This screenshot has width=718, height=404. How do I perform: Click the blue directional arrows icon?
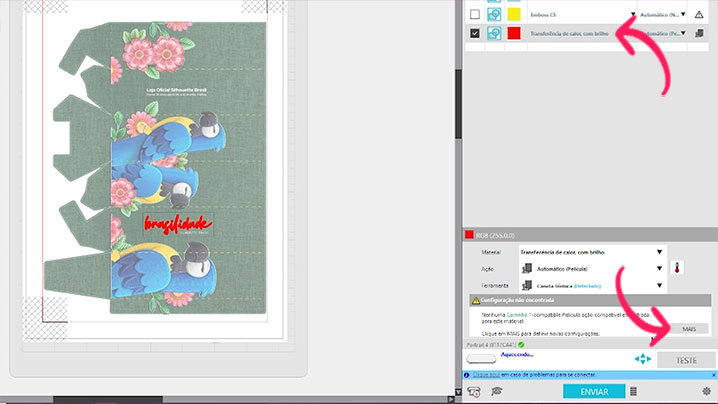pos(643,359)
